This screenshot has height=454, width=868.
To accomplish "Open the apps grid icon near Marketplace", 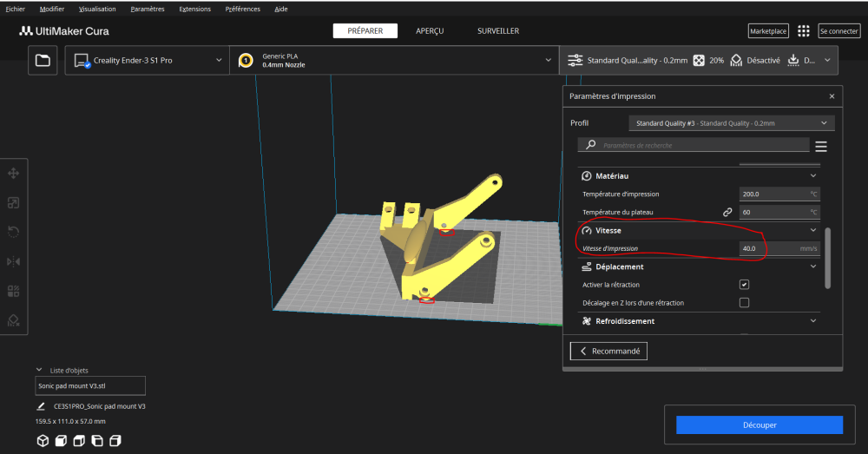I will click(x=803, y=31).
